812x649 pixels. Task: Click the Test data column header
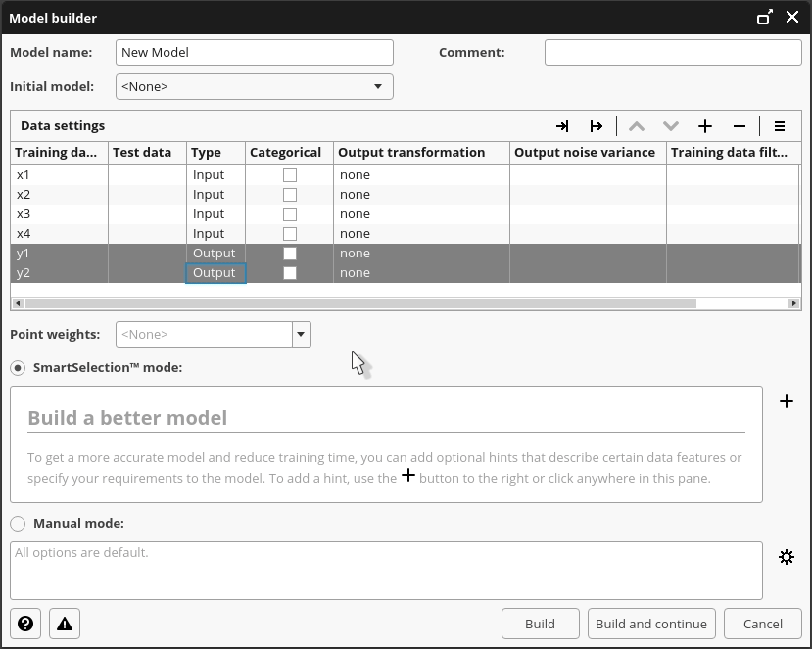point(147,153)
